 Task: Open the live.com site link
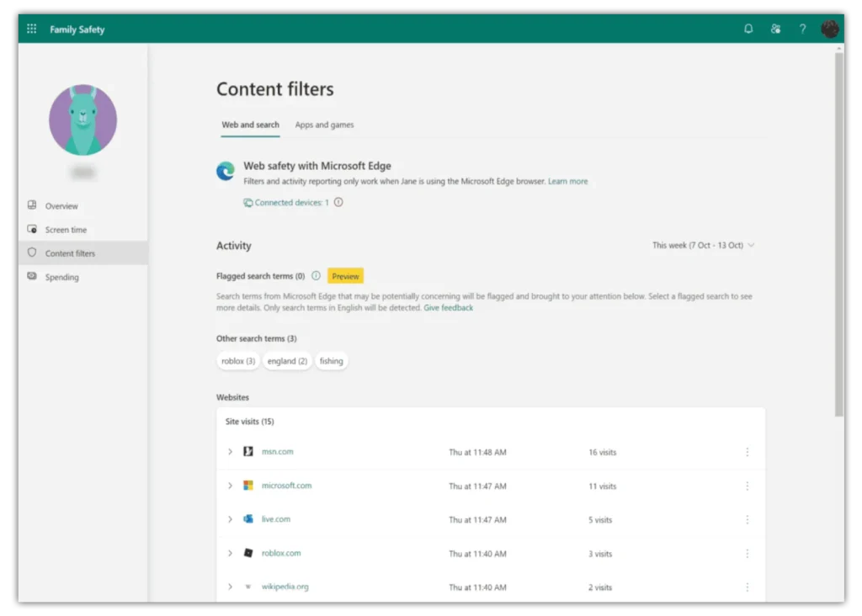coord(276,519)
